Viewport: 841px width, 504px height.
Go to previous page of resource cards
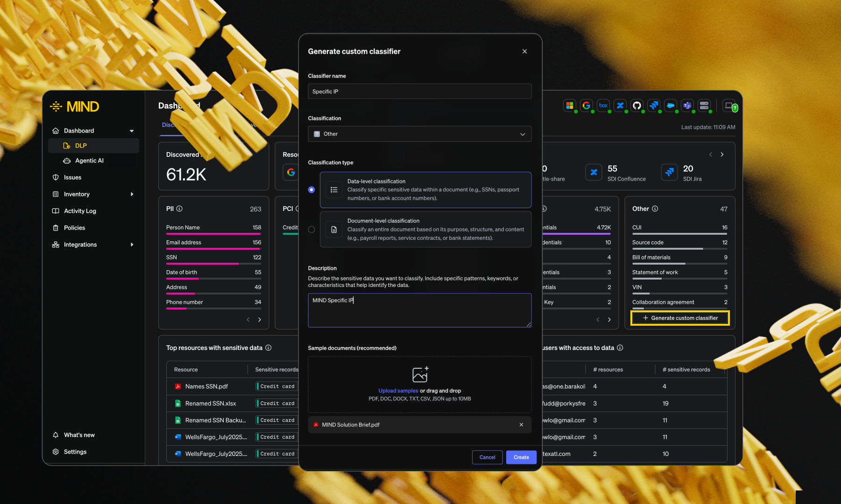(711, 154)
